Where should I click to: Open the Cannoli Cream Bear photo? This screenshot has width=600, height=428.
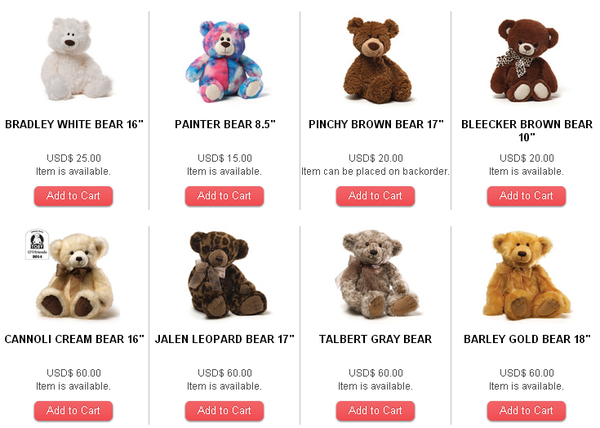[x=75, y=275]
